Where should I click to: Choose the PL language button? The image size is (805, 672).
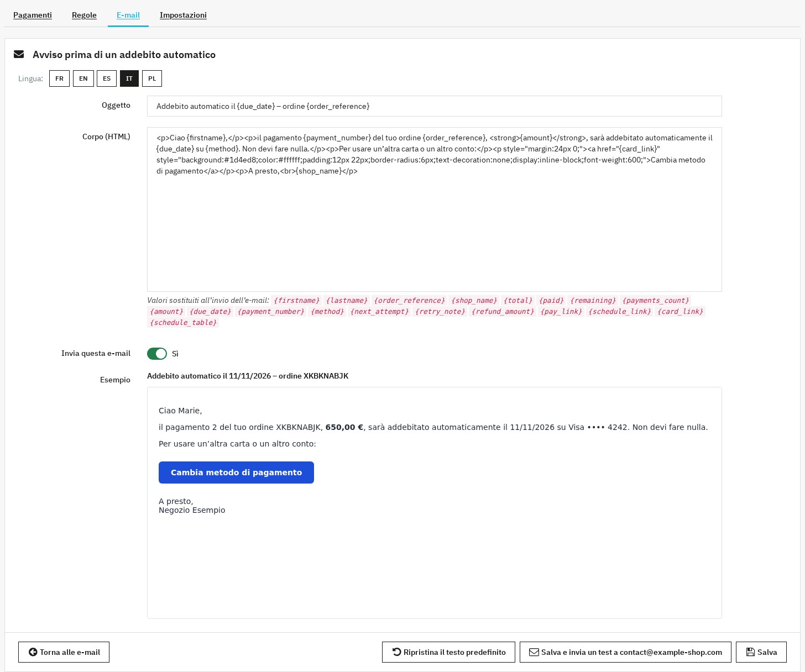(152, 78)
